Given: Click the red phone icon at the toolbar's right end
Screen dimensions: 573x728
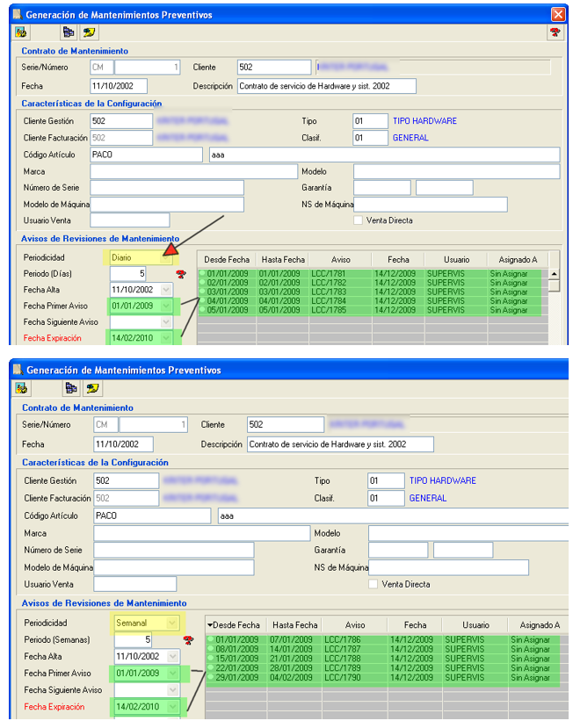Looking at the screenshot, I should (555, 32).
